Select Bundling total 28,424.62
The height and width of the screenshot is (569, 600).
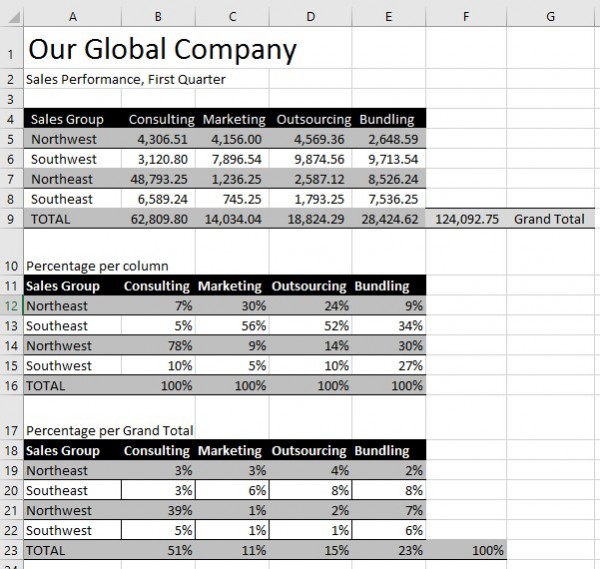[x=388, y=219]
